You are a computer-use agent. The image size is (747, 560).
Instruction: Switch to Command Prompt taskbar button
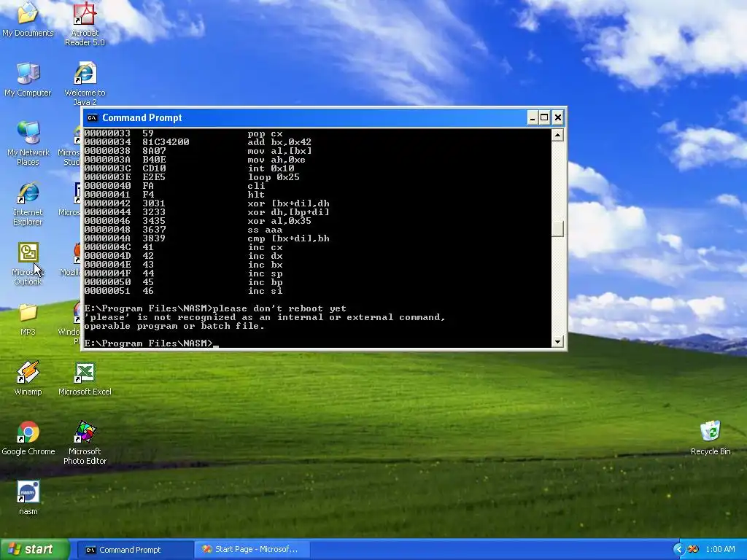pos(135,550)
